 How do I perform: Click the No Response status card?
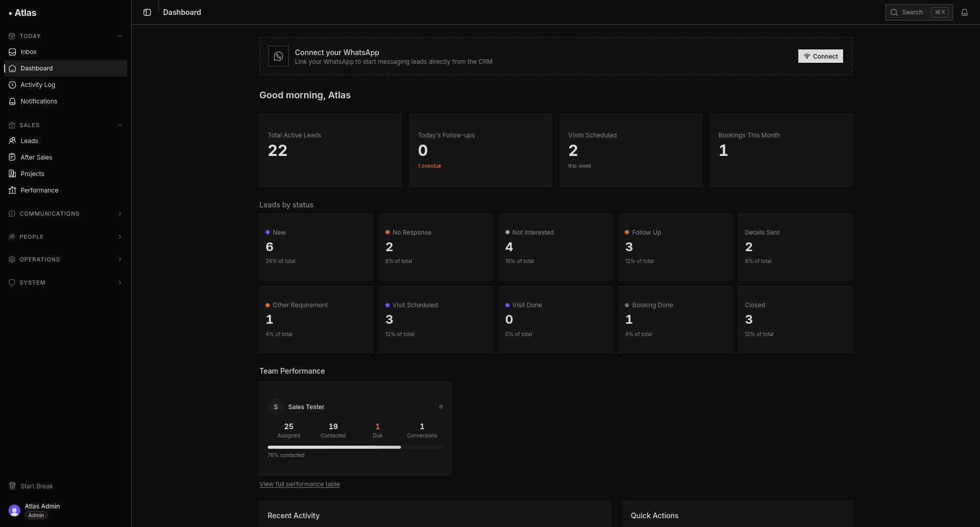click(436, 247)
